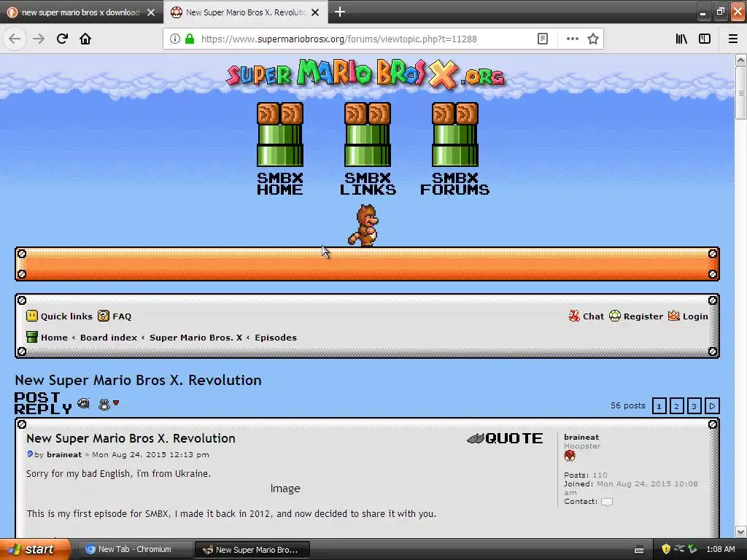Viewport: 747px width, 560px height.
Task: Go to the next page arrow
Action: pyautogui.click(x=712, y=405)
